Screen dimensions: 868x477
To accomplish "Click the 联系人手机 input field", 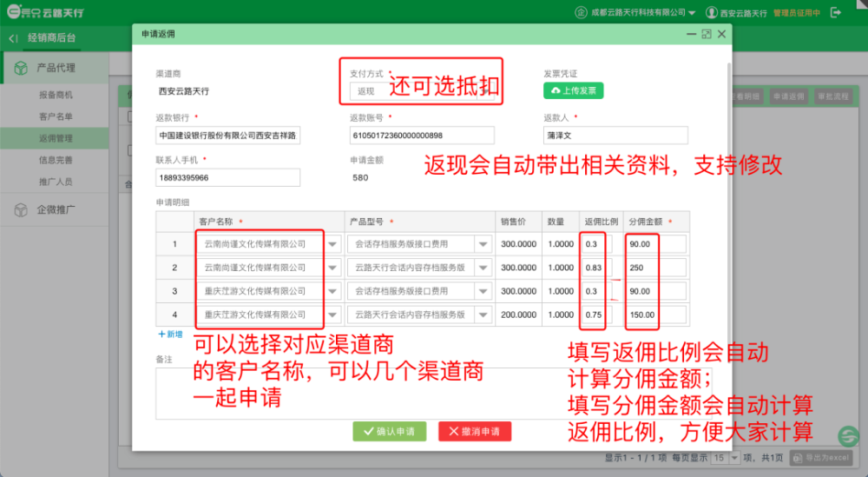I will click(228, 178).
